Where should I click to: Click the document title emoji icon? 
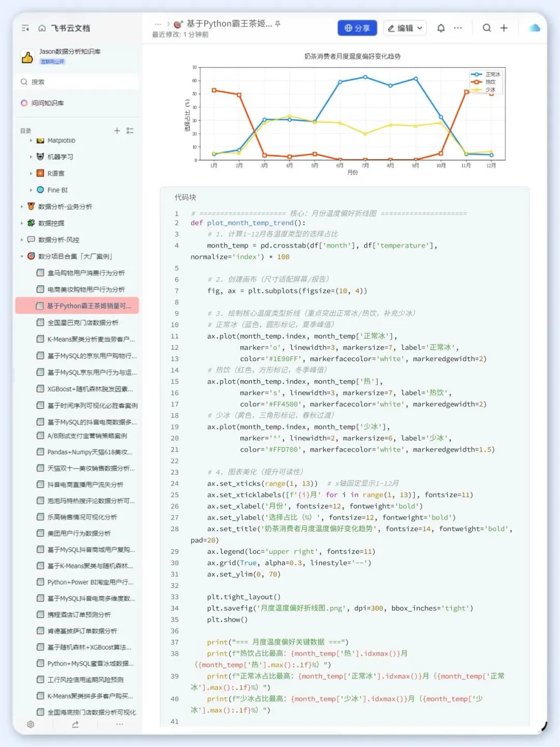178,24
